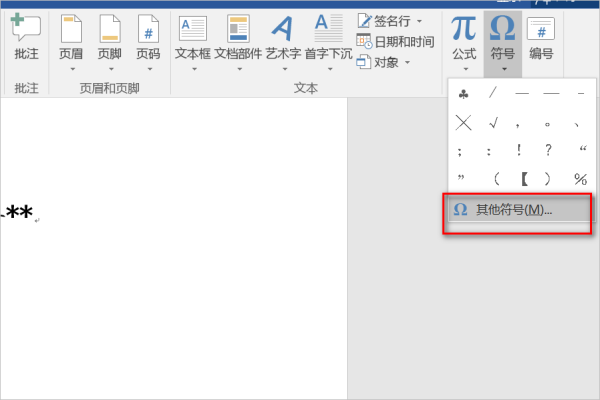Viewport: 600px width, 400px height.
Task: Insert the exclamation mark ! symbol
Action: click(518, 150)
